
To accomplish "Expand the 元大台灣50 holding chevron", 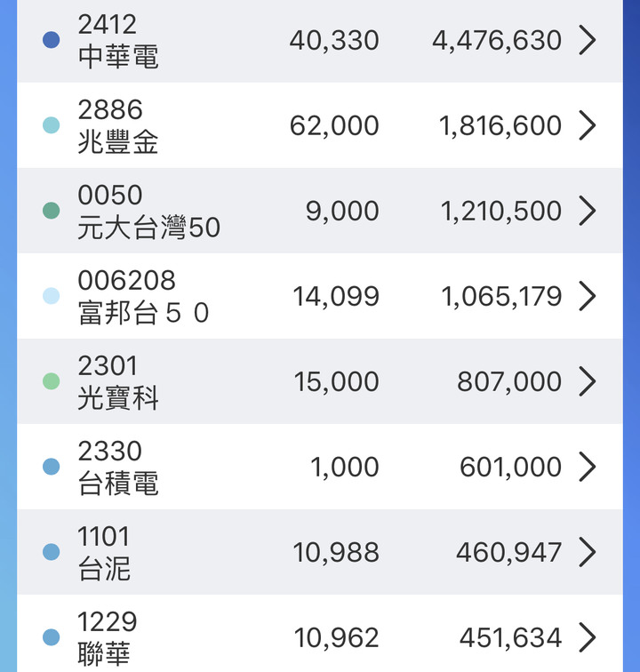I will point(587,211).
